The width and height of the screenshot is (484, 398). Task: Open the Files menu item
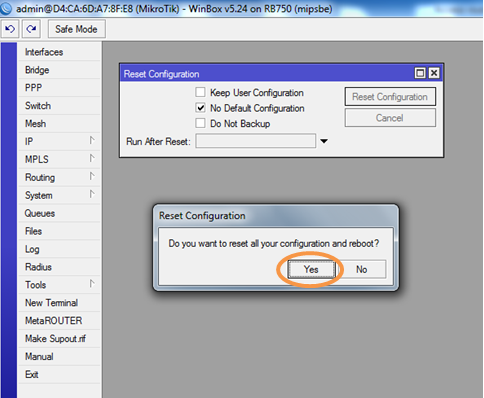[59, 231]
